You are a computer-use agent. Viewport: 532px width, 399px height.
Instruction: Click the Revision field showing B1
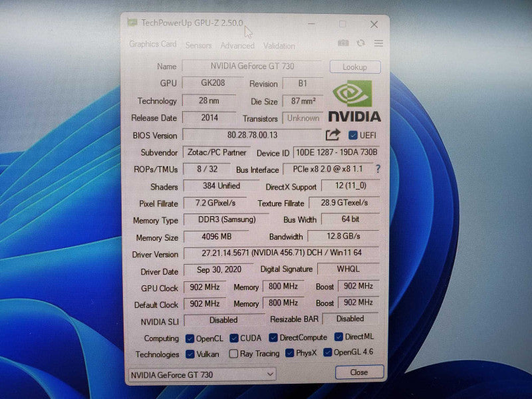[x=303, y=84]
